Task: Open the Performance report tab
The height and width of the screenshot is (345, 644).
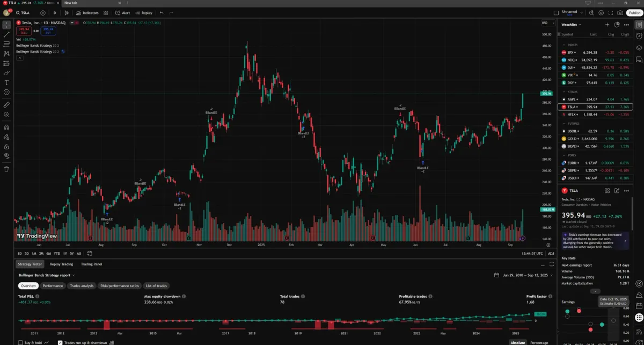Action: click(x=53, y=286)
